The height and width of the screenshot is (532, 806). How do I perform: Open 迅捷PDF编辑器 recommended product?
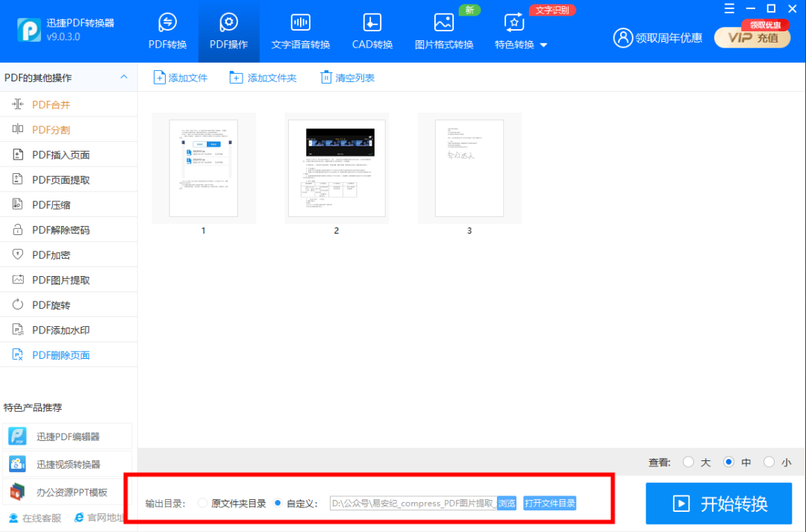[x=67, y=436]
